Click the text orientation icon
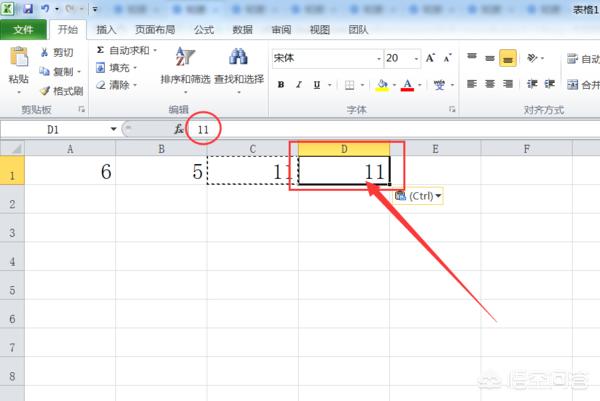 tap(532, 58)
